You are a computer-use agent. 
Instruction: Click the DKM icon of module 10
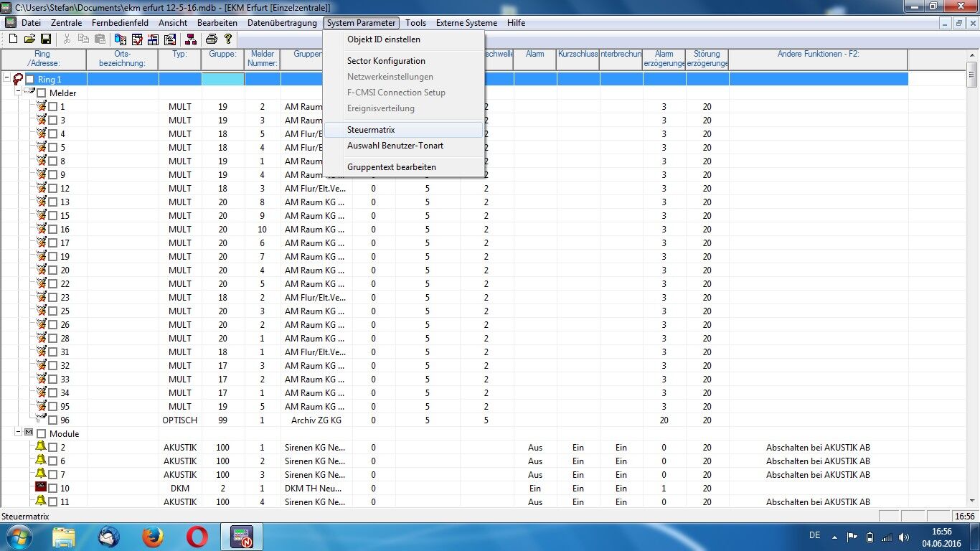click(x=41, y=488)
